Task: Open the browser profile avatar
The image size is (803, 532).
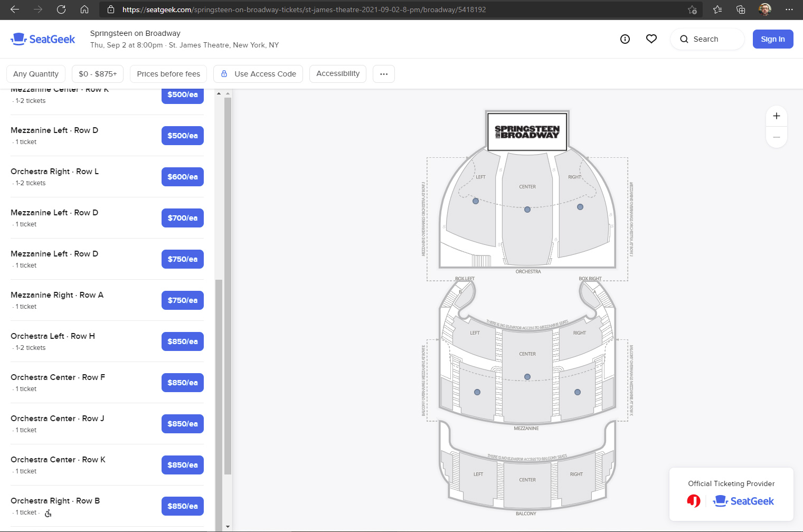Action: [x=765, y=9]
